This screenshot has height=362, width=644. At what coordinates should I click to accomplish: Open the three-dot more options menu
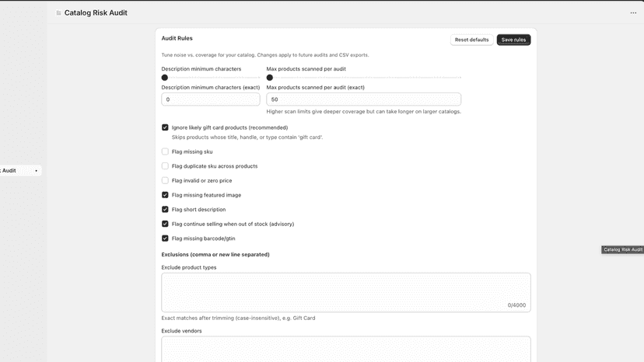click(633, 13)
